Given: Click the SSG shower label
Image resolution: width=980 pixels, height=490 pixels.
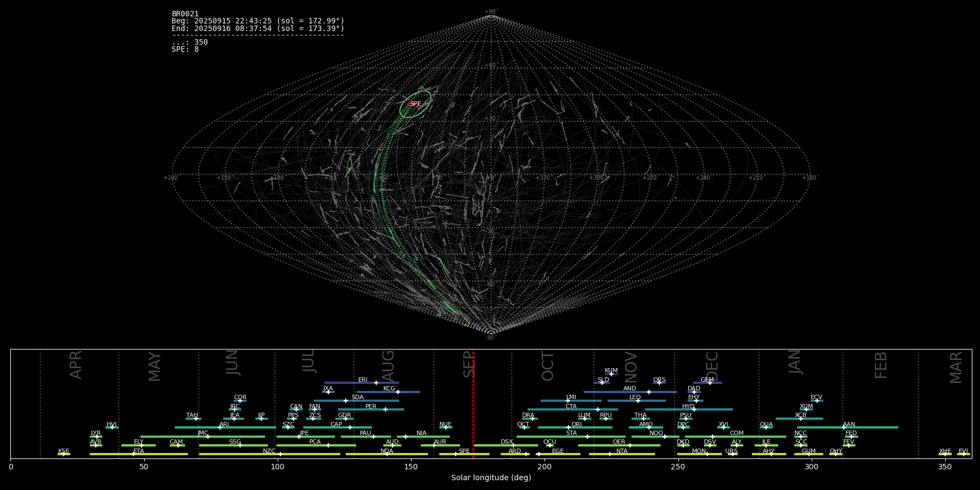Looking at the screenshot, I should (235, 442).
